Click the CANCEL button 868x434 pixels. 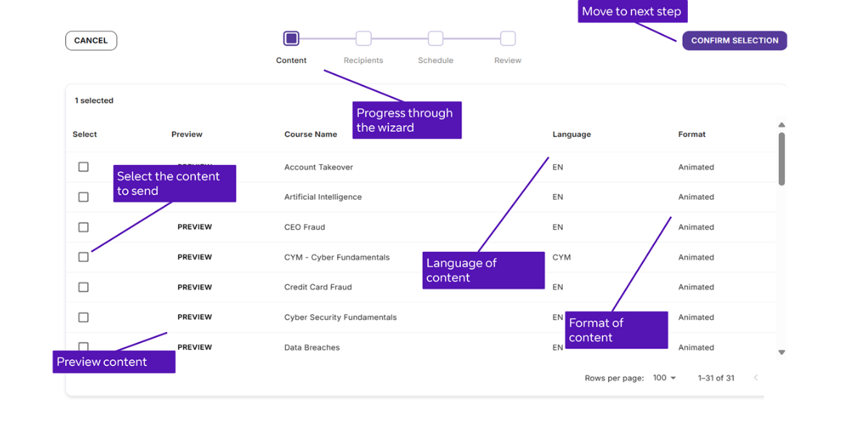coord(90,40)
